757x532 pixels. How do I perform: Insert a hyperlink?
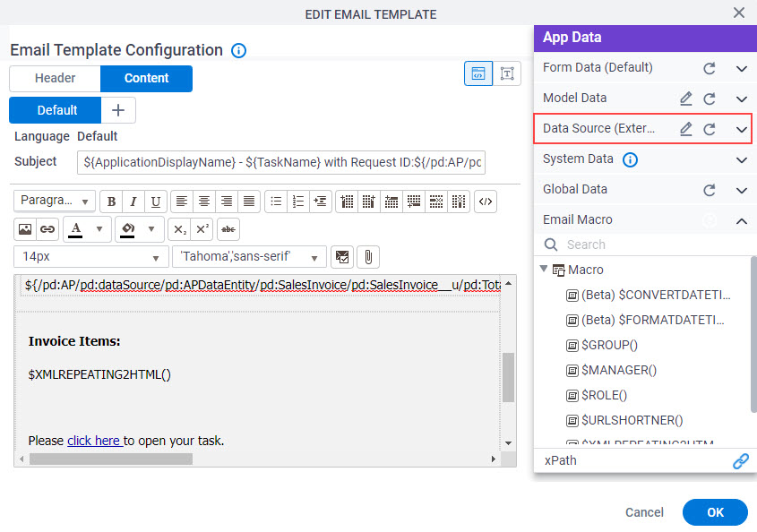tap(47, 229)
